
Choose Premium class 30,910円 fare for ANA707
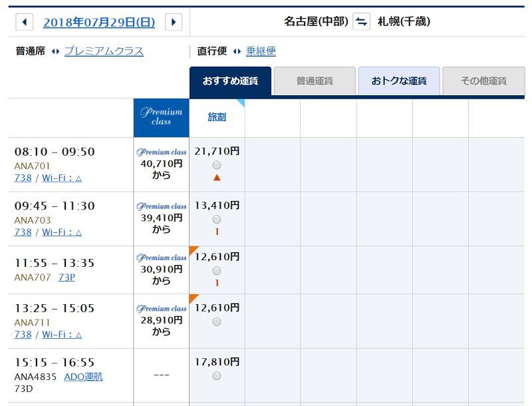[x=162, y=270]
